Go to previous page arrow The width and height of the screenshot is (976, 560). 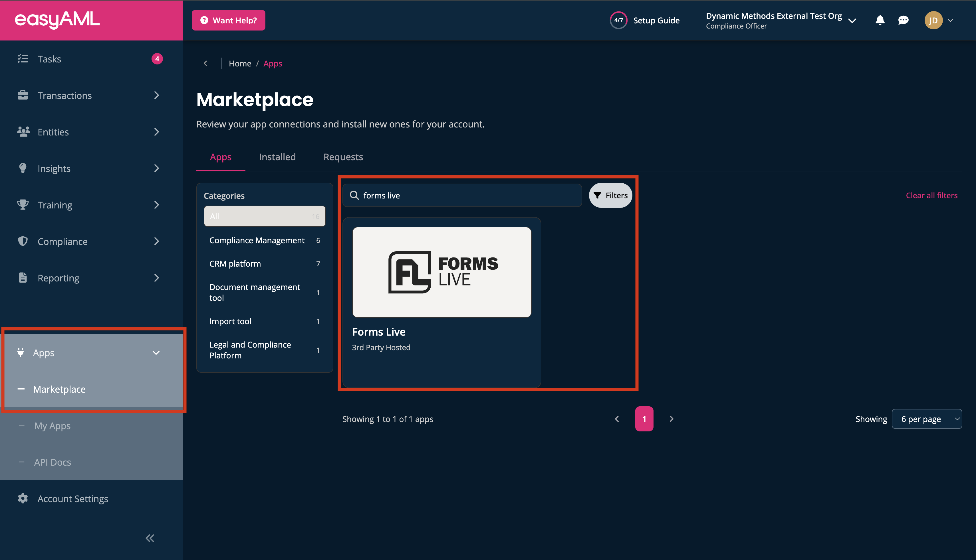(x=617, y=419)
